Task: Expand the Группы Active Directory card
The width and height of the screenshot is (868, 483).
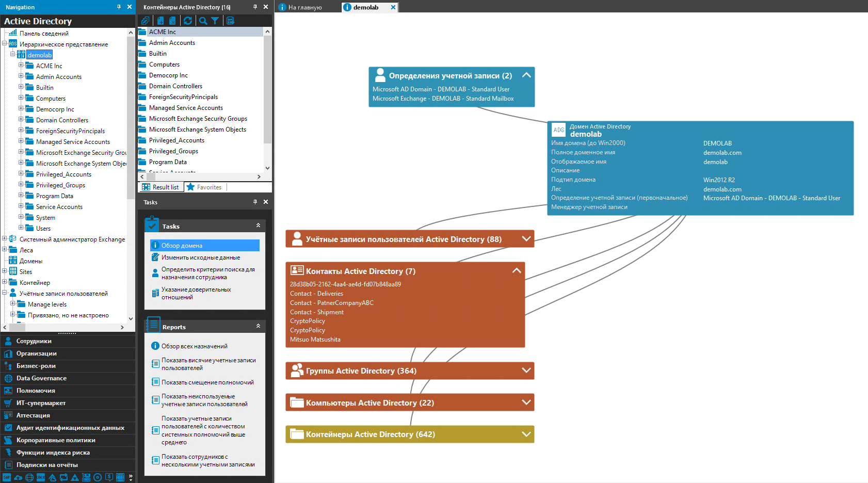Action: tap(526, 371)
